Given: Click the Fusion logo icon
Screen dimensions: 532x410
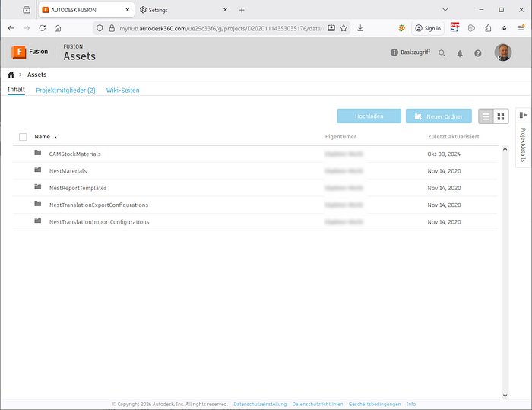Looking at the screenshot, I should click(x=19, y=52).
